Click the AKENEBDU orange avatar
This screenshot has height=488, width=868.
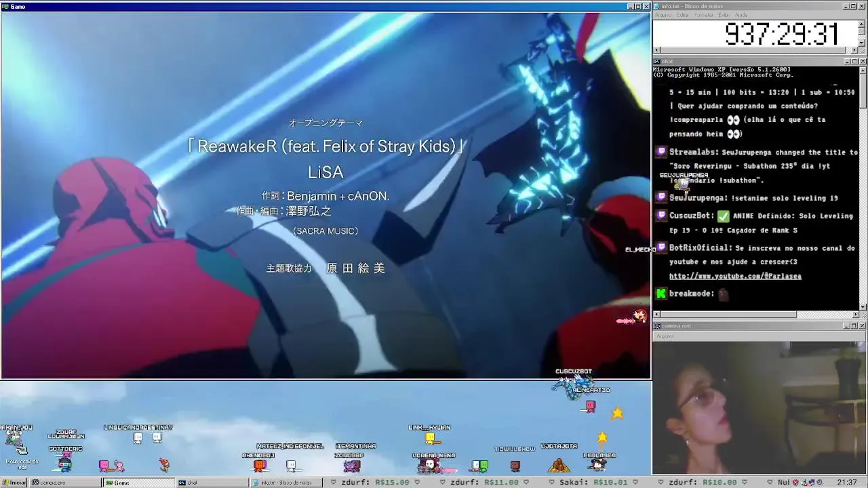(x=259, y=465)
